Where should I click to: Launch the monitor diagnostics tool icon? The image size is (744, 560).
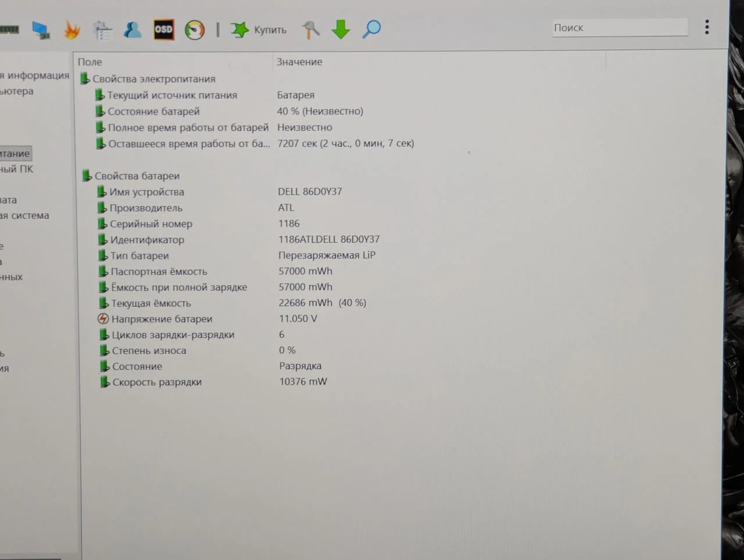coord(41,30)
